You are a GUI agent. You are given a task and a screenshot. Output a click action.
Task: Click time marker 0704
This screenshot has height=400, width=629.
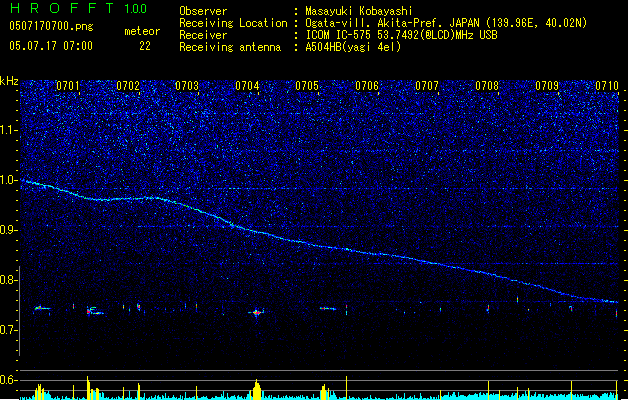coord(248,86)
